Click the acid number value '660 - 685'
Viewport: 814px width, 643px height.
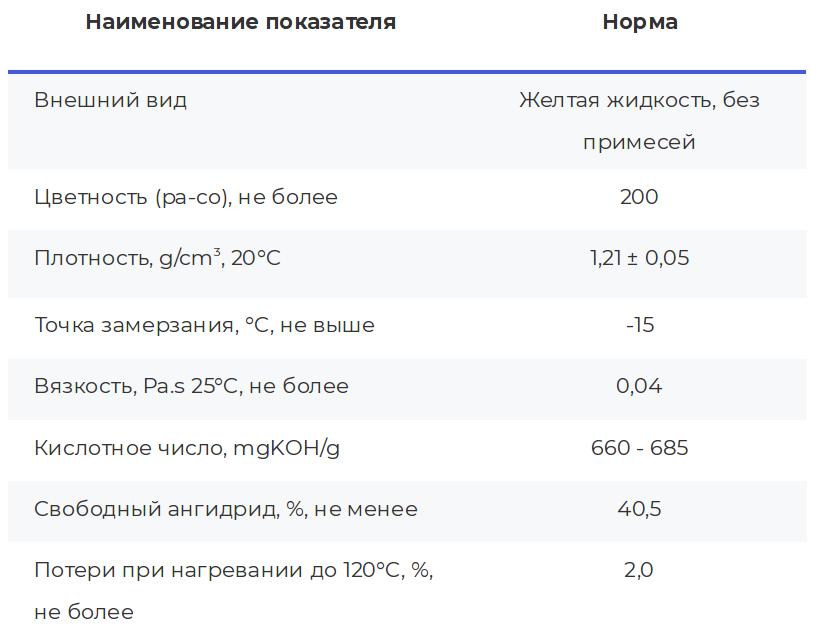click(x=639, y=448)
